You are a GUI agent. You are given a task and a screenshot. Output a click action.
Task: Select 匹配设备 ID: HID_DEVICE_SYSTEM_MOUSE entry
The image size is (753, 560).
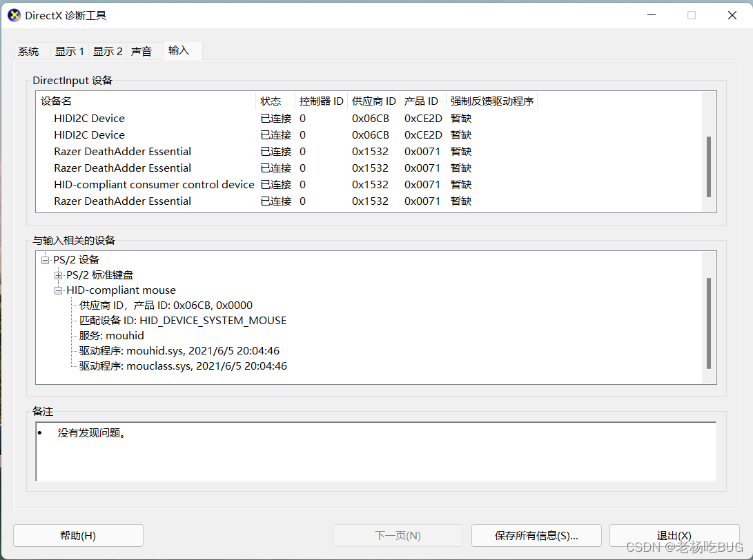182,321
